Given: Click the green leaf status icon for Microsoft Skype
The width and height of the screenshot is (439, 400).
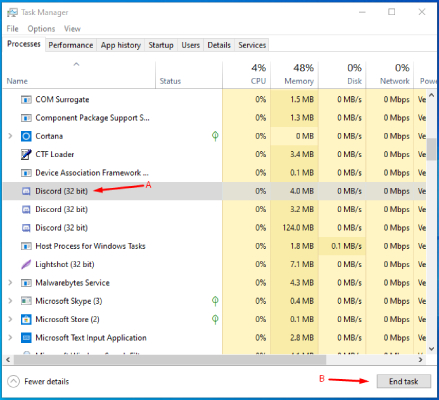Looking at the screenshot, I should [215, 301].
